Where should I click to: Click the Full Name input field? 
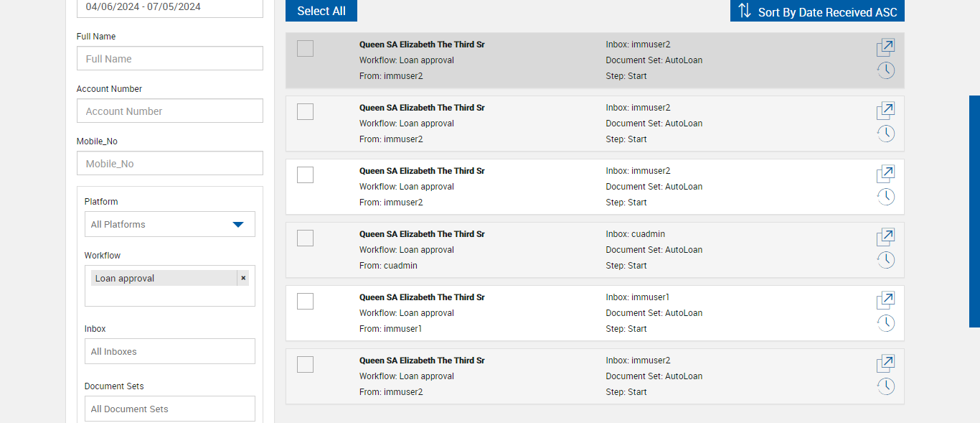coord(170,59)
